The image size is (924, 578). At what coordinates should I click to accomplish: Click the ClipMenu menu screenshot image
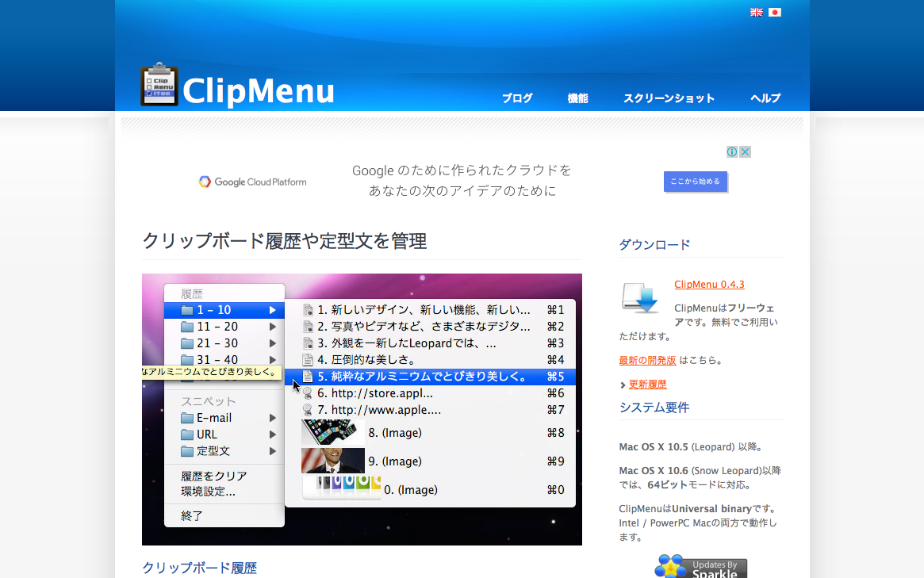[362, 409]
